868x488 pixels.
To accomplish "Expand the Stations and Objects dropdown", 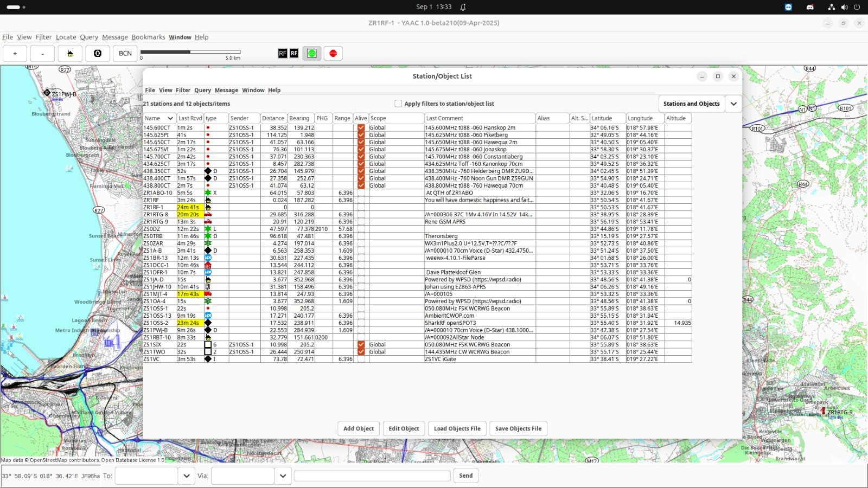I will (733, 104).
